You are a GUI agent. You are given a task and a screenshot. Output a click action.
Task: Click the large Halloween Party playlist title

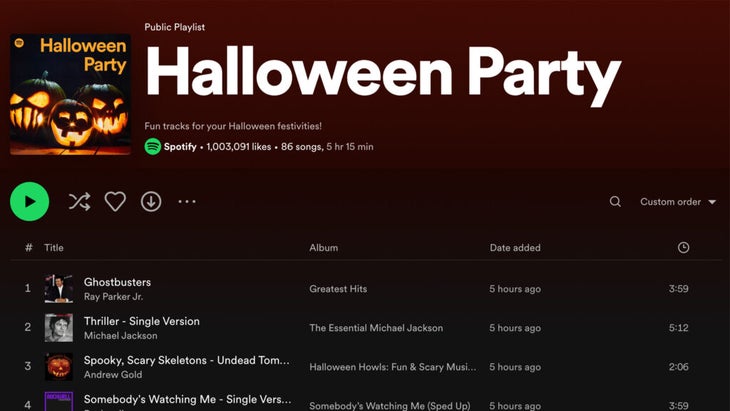point(383,74)
